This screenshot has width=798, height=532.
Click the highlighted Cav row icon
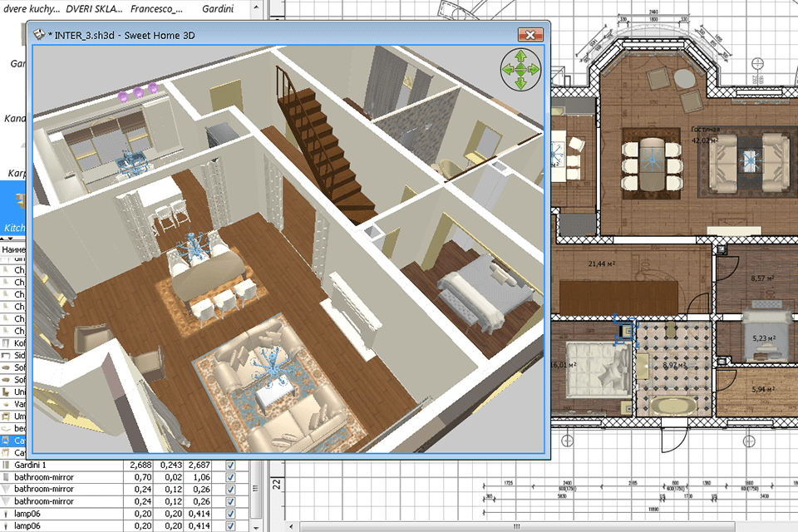tap(6, 441)
